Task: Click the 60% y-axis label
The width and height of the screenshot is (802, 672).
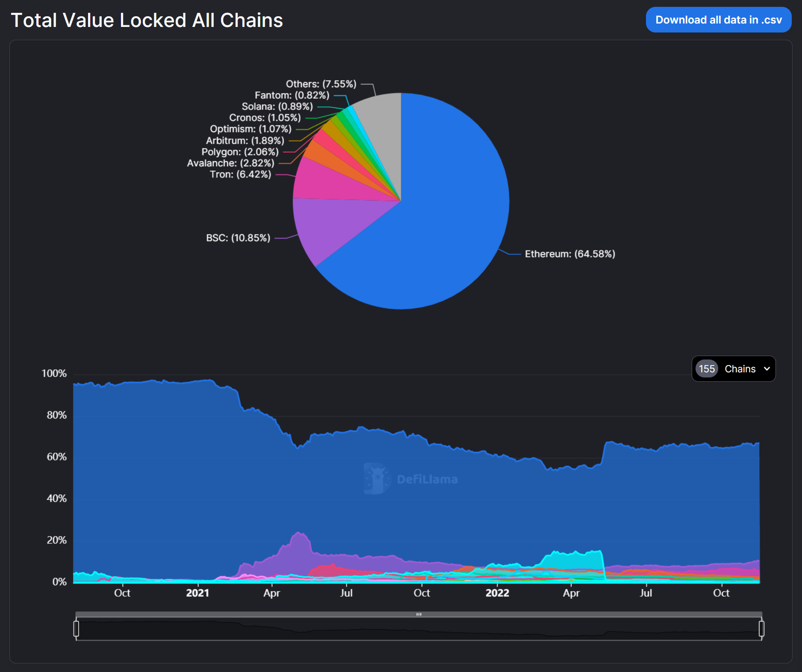Action: pyautogui.click(x=56, y=457)
